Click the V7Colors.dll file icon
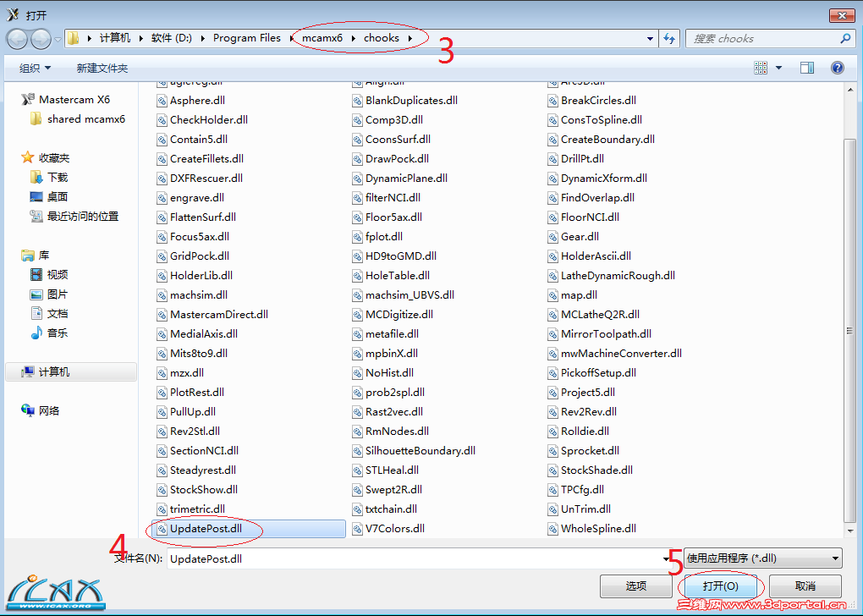This screenshot has height=616, width=863. coord(357,529)
